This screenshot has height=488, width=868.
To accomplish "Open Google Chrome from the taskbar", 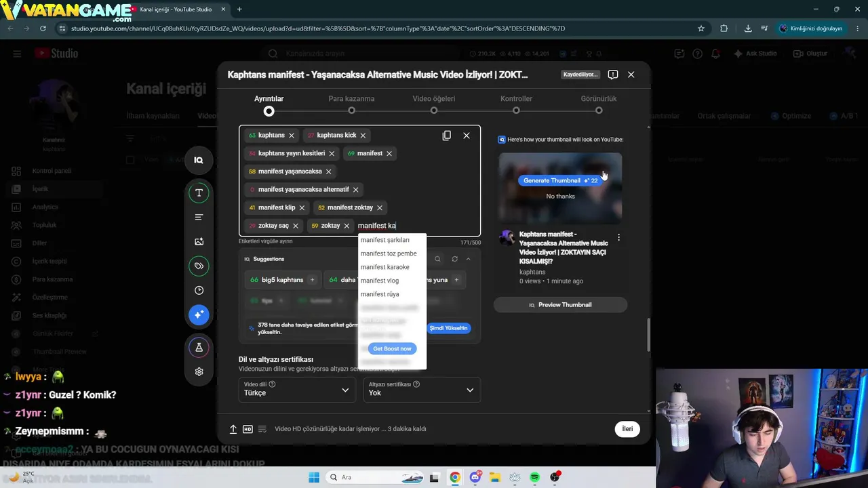I will click(x=455, y=477).
